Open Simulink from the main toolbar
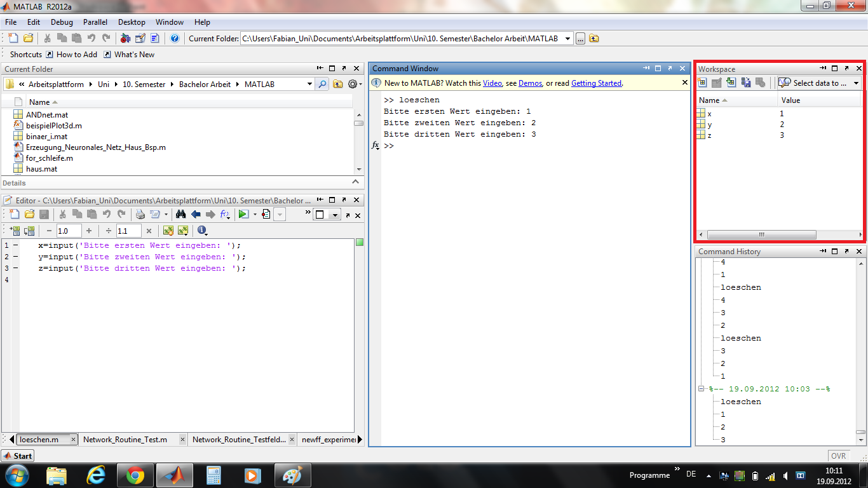This screenshot has height=488, width=868. 125,38
